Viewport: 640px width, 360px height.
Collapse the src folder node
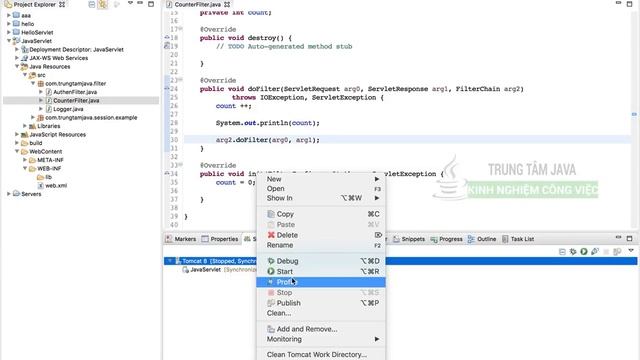(25, 75)
